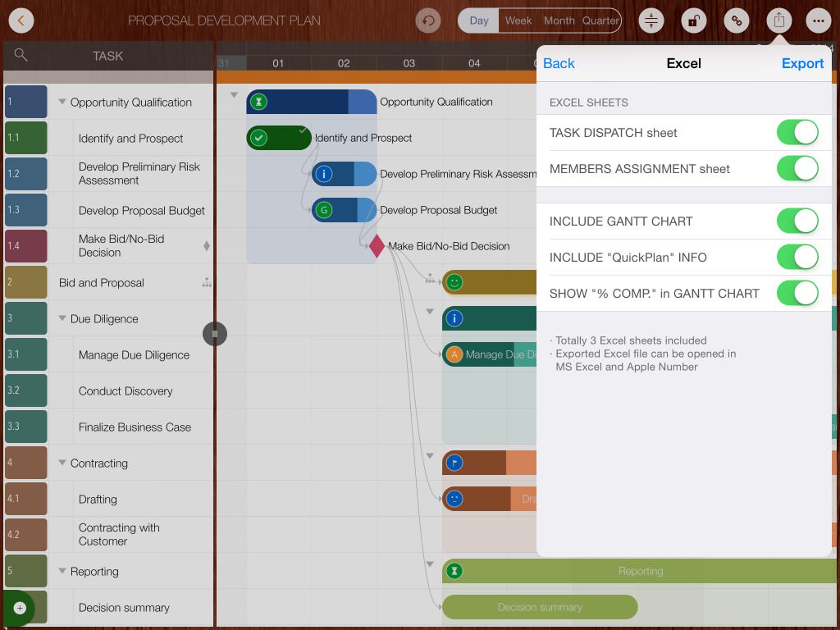The height and width of the screenshot is (630, 840).
Task: Open the more options ellipsis icon
Action: pos(817,21)
